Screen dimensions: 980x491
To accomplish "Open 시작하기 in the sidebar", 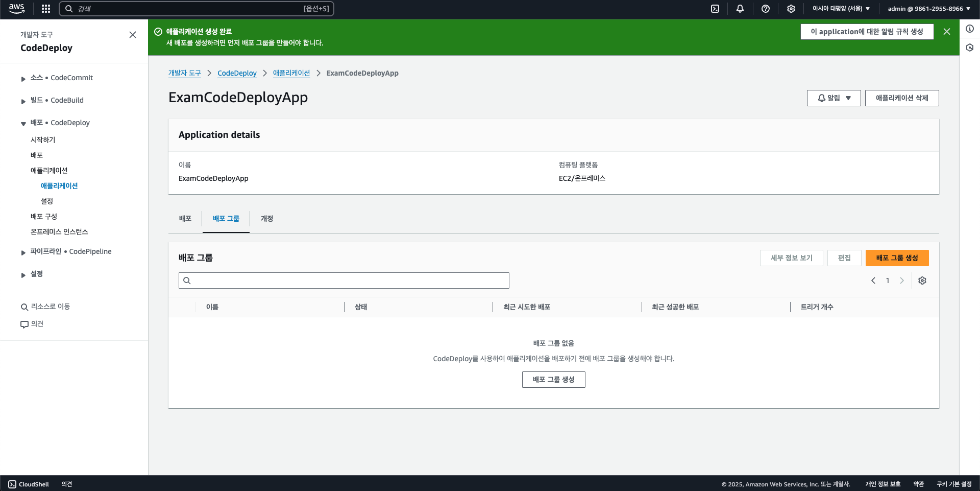I will 43,140.
